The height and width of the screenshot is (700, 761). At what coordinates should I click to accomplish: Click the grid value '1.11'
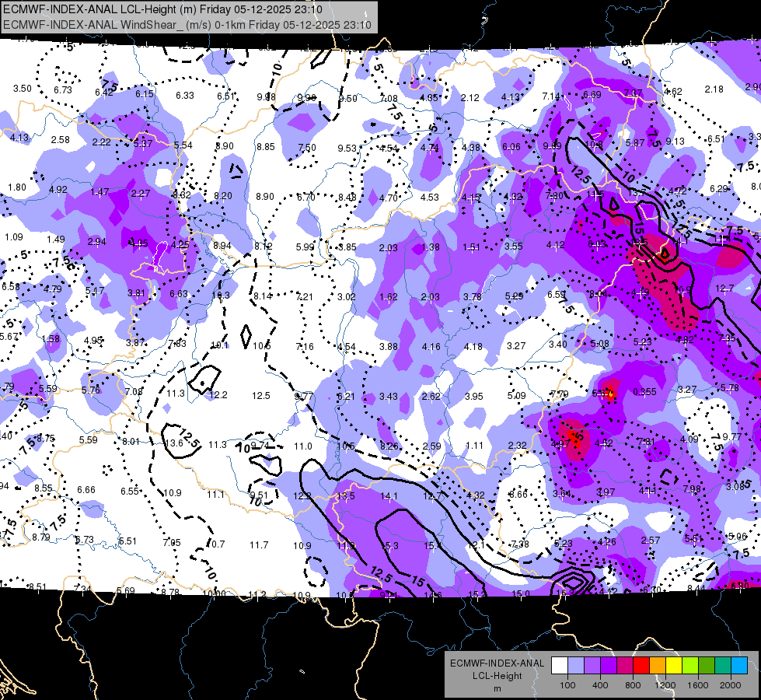[474, 446]
